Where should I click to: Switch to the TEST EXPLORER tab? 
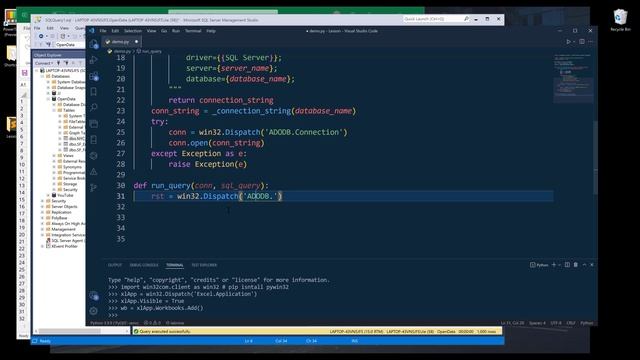204,265
